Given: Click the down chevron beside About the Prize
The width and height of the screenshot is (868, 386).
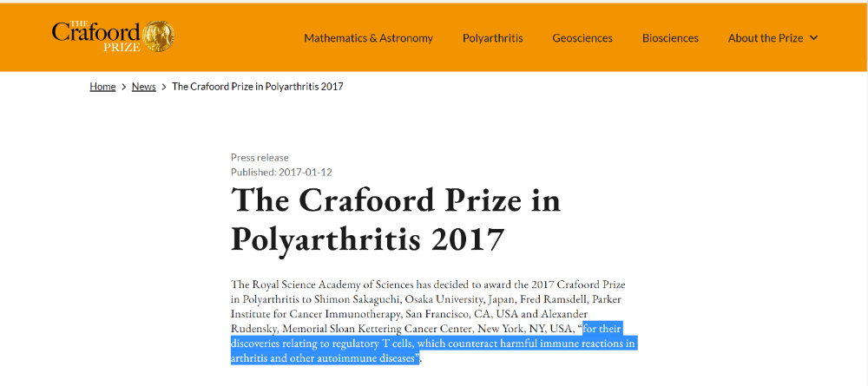Looking at the screenshot, I should pyautogui.click(x=813, y=38).
